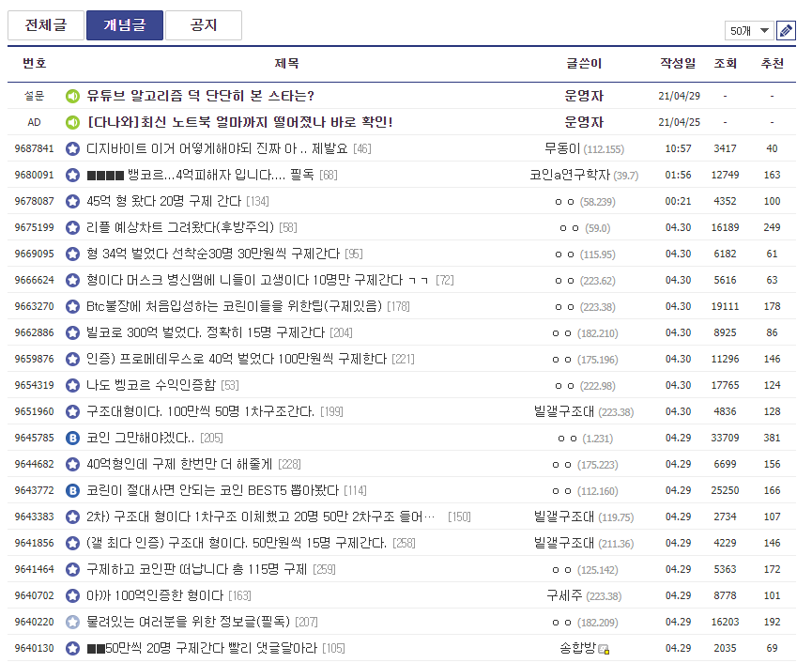The image size is (812, 663).
Task: Click author 빌갤구조대 (223.38)
Action: point(584,411)
